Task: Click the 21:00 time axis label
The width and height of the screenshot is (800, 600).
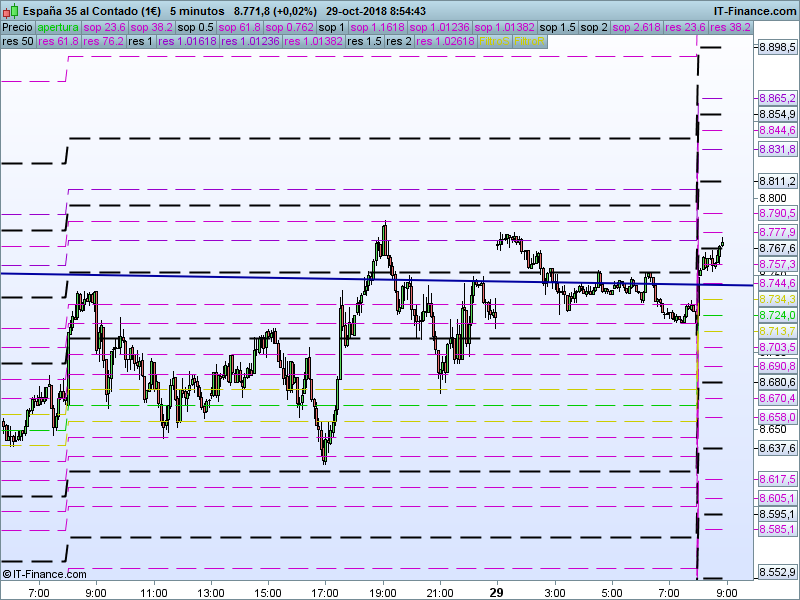Action: (x=440, y=593)
